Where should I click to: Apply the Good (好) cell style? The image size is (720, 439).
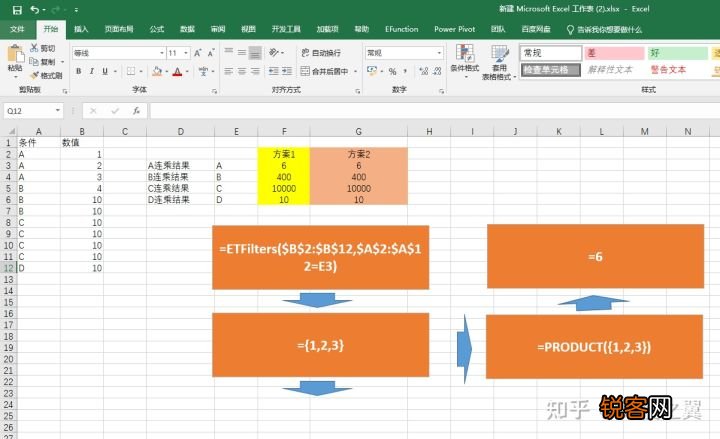(x=678, y=53)
